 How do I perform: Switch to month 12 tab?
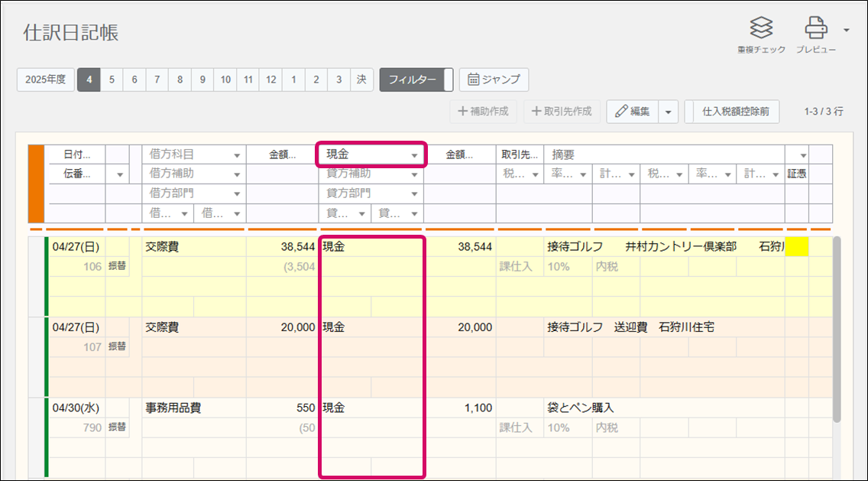(271, 80)
